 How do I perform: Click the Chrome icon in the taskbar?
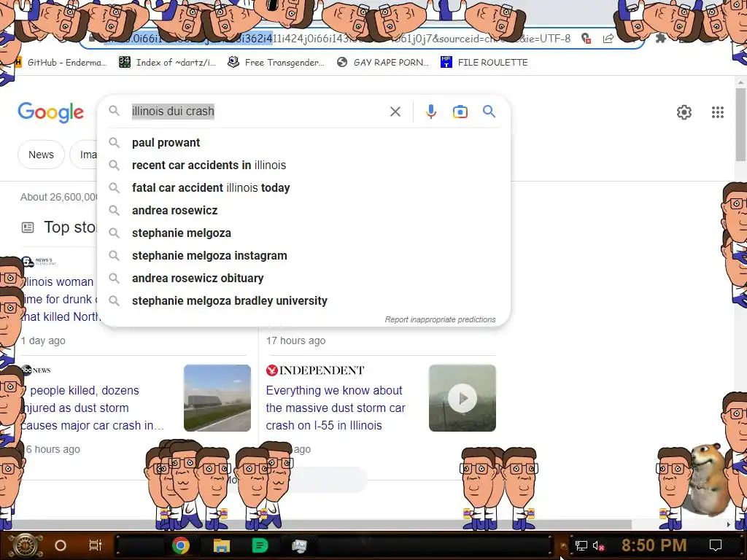tap(181, 545)
